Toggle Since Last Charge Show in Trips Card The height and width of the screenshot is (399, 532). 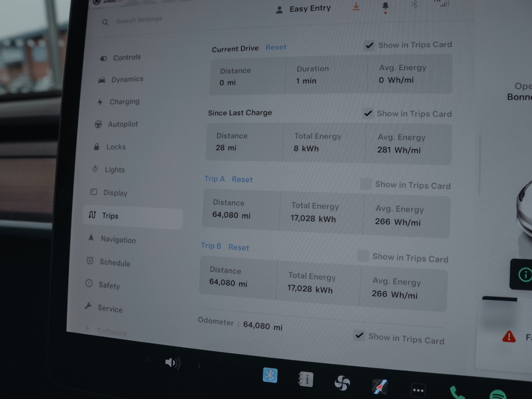tap(368, 113)
